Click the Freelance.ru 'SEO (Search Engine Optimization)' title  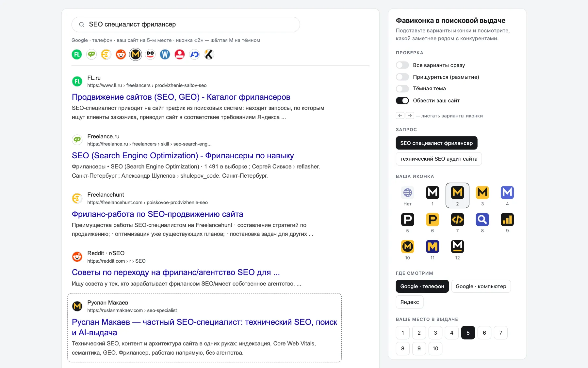pyautogui.click(x=183, y=156)
